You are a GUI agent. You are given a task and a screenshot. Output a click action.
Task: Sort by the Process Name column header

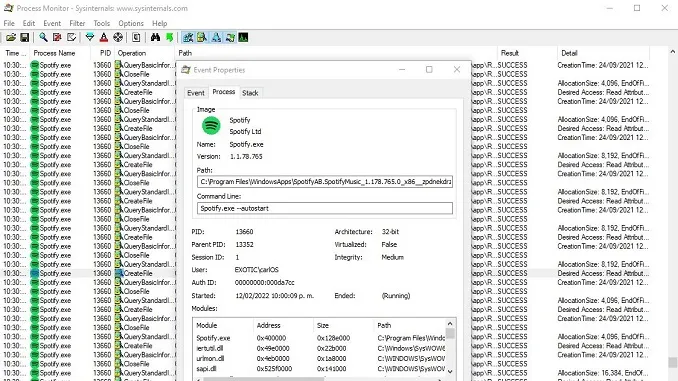(x=59, y=53)
